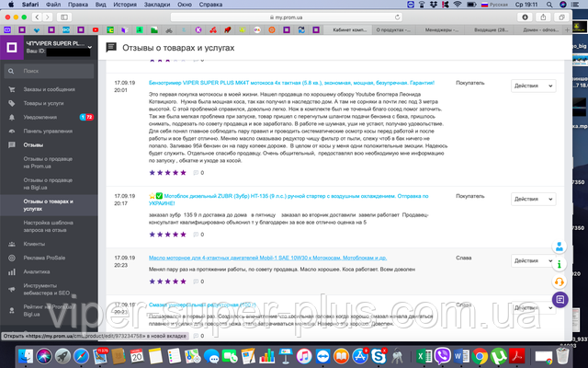Click the Safari show tabs overview icon
The height and width of the screenshot is (368, 588).
[561, 17]
